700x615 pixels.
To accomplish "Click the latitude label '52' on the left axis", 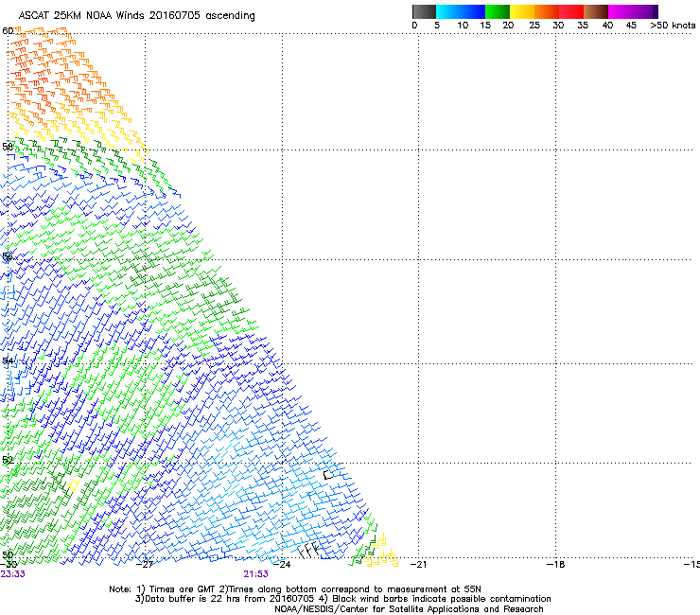I will tap(8, 460).
